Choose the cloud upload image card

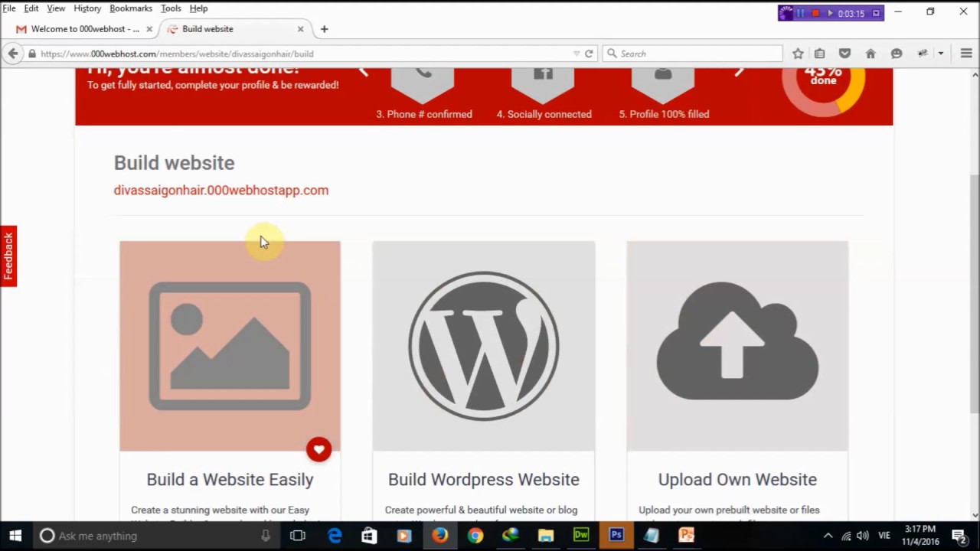pyautogui.click(x=737, y=346)
